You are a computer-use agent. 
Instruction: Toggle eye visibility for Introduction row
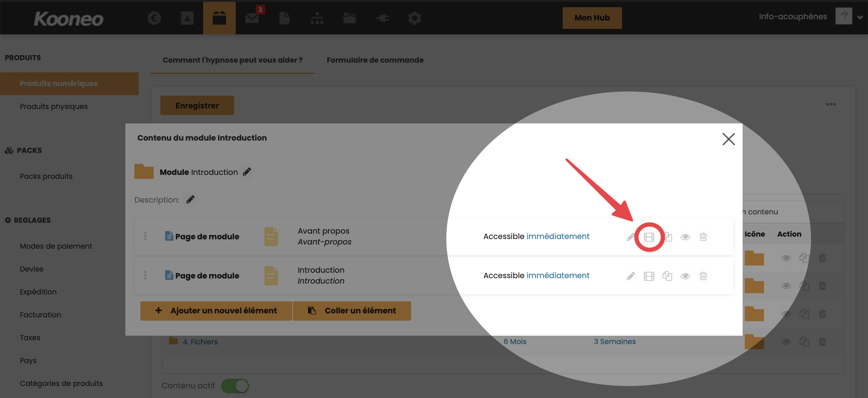pos(685,276)
